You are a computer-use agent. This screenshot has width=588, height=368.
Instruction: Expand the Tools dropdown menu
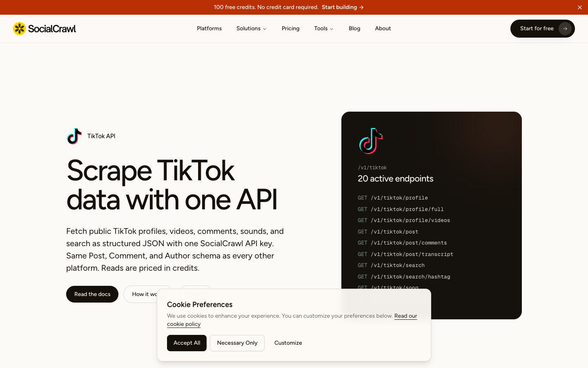pos(324,29)
